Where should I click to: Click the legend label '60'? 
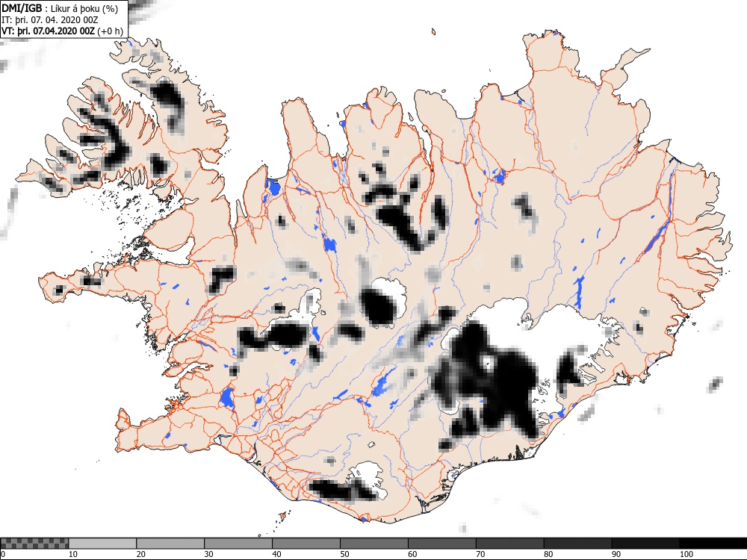pos(412,554)
